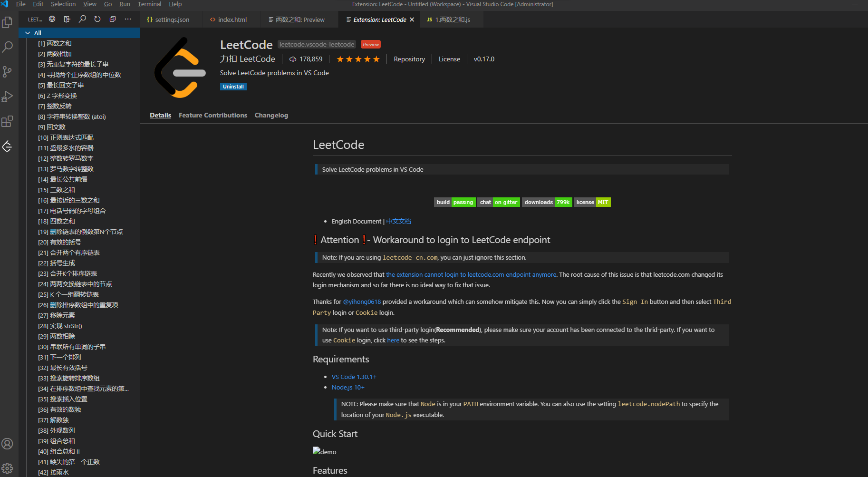Viewport: 868px width, 477px height.
Task: Select the Feature Contributions tab
Action: pyautogui.click(x=213, y=115)
